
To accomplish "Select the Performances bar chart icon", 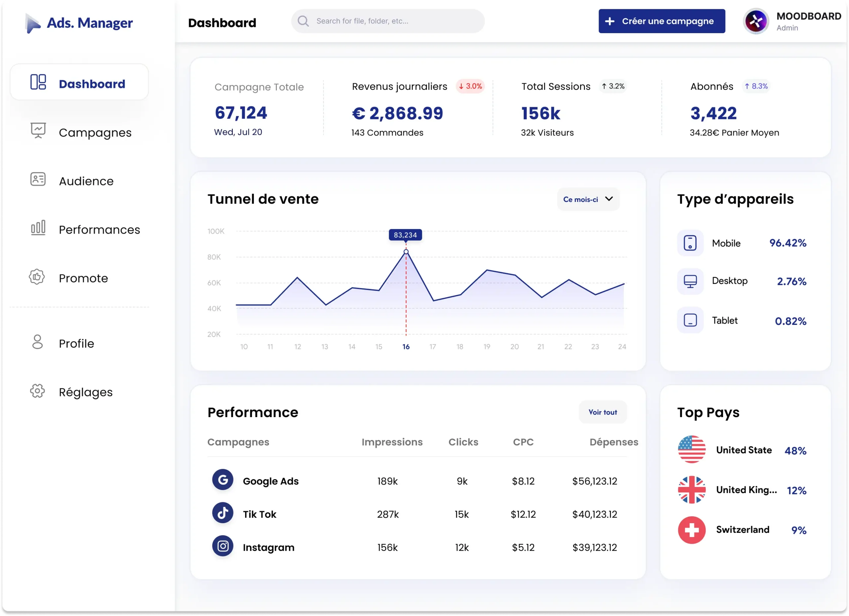I will point(37,227).
